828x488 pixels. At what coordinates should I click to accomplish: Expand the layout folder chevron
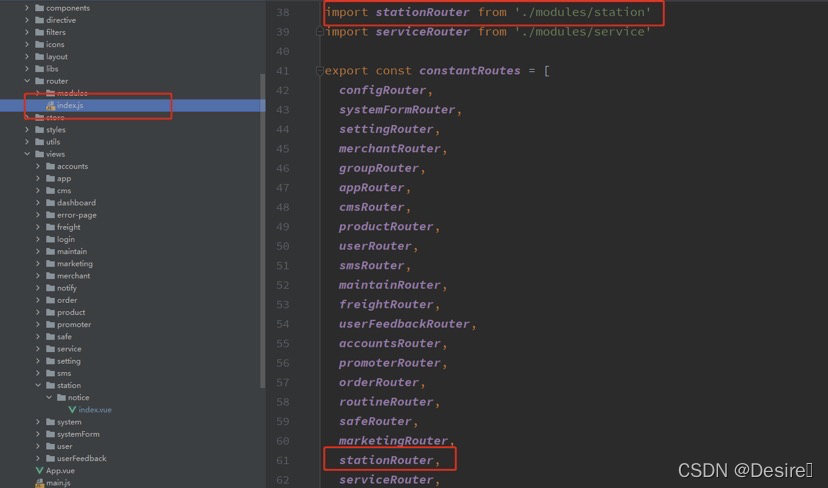click(27, 57)
